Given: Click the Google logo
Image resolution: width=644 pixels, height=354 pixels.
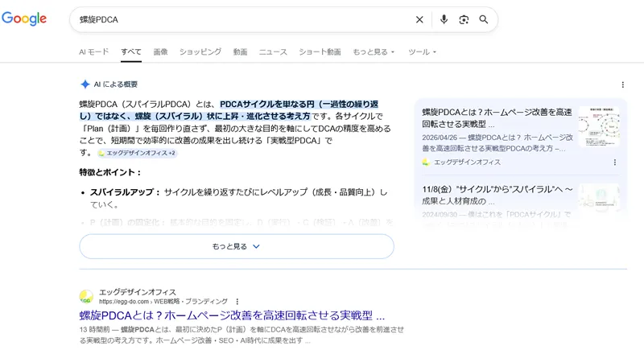Looking at the screenshot, I should coord(24,19).
